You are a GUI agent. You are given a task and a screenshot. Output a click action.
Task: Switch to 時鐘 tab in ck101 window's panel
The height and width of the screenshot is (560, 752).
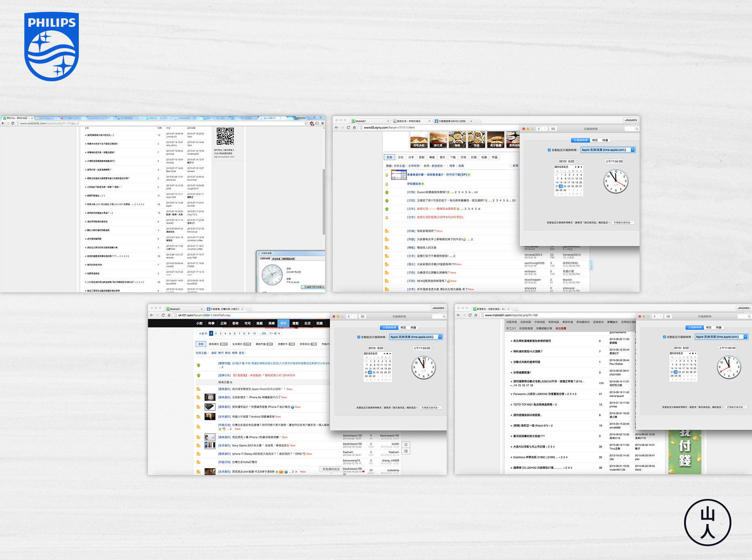pos(413,328)
